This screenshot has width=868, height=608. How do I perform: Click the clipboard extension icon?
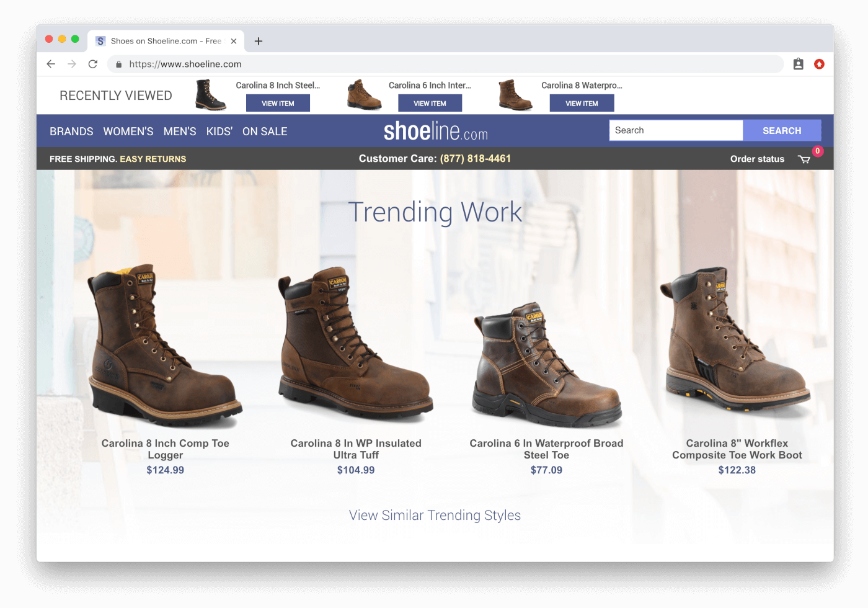(799, 64)
